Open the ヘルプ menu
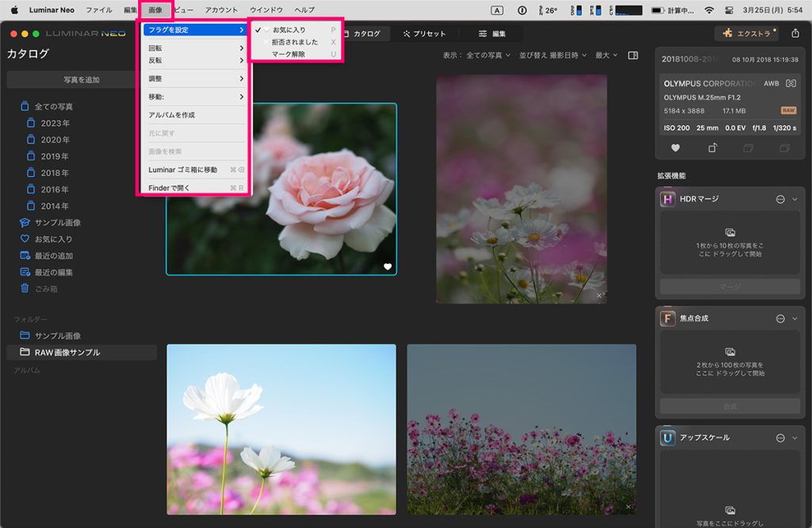 click(304, 10)
